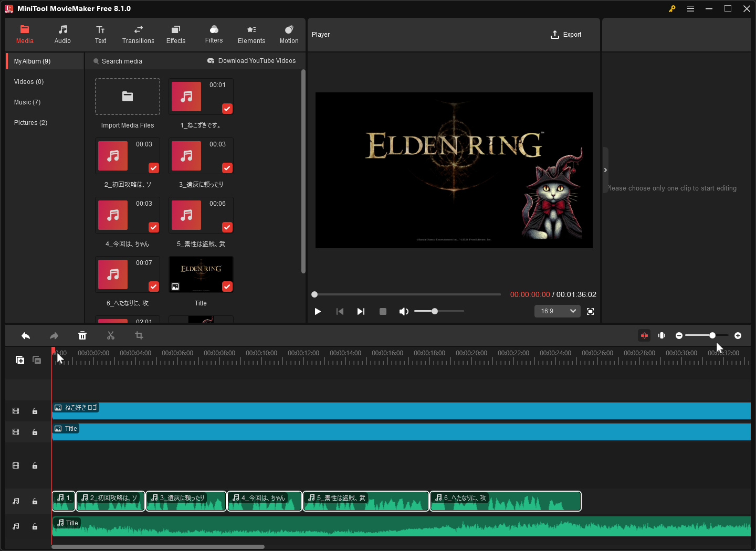Stop playback in player
756x551 pixels.
click(x=383, y=312)
